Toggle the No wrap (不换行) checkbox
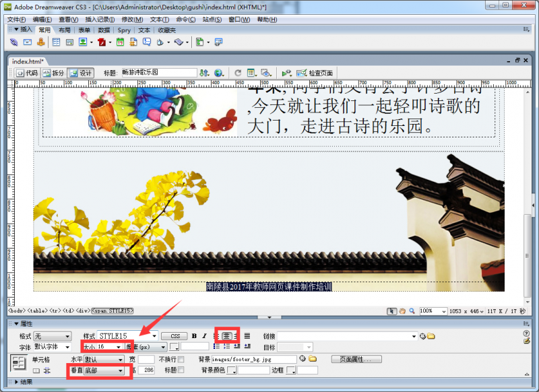The image size is (539, 392). (x=181, y=360)
